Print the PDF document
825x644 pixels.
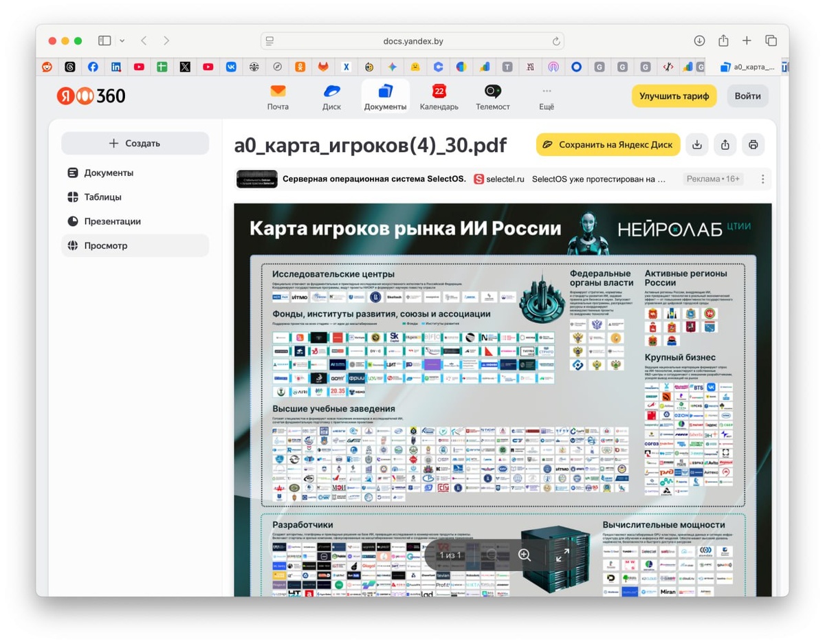coord(753,145)
